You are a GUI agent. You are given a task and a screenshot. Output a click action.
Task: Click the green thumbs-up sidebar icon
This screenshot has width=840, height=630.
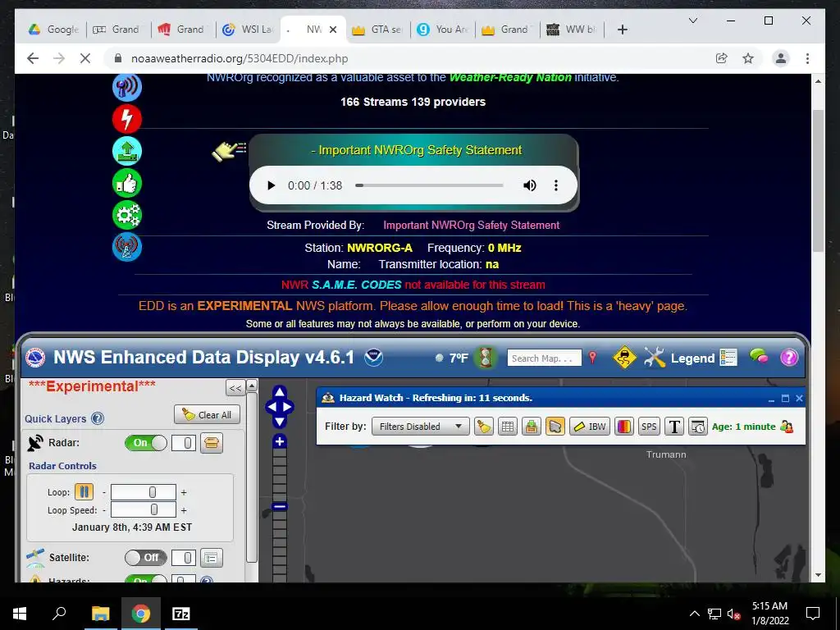coord(127,183)
